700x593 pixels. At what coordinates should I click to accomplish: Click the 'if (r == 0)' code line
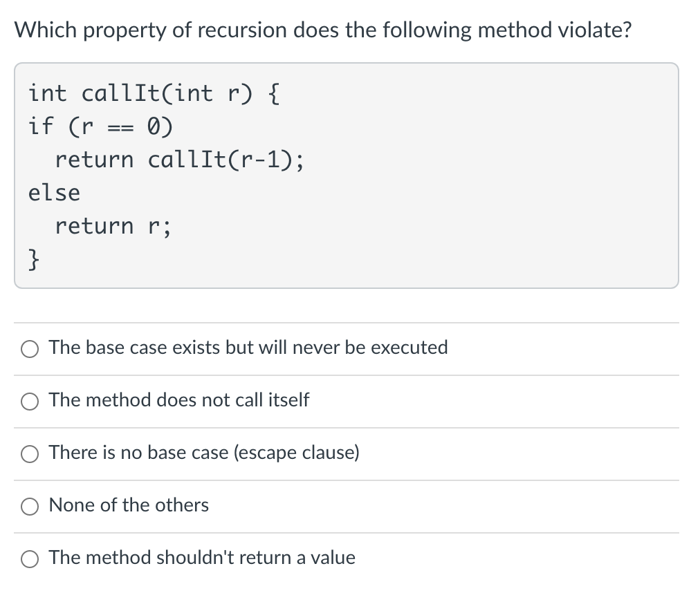pos(101,126)
